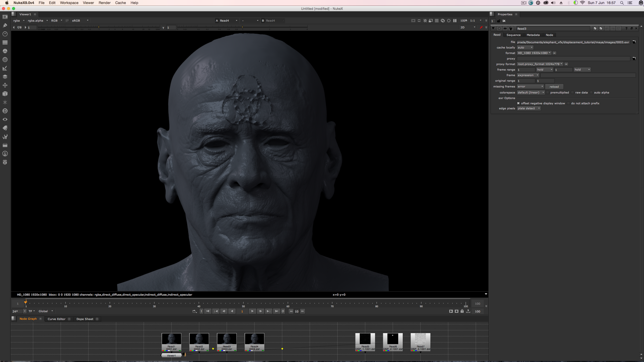Click the reload button
This screenshot has height=362, width=644.
[x=554, y=87]
